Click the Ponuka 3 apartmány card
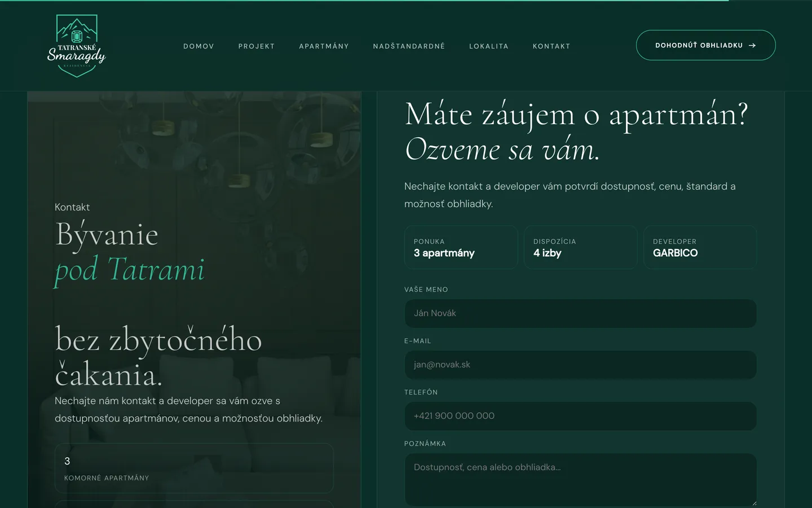The width and height of the screenshot is (812, 508). pos(461,247)
